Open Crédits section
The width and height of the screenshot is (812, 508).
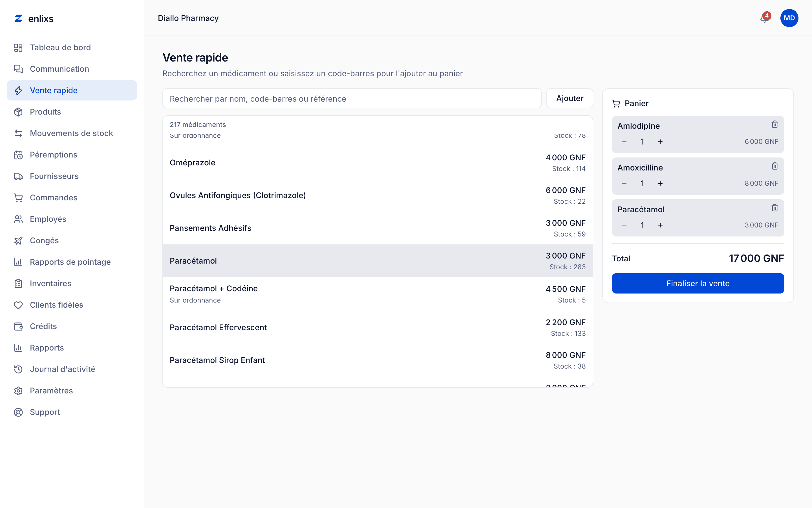pyautogui.click(x=72, y=326)
